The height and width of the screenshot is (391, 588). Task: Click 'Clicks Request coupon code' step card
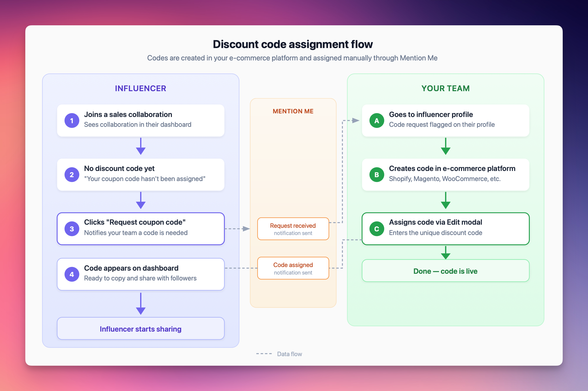[x=141, y=229]
